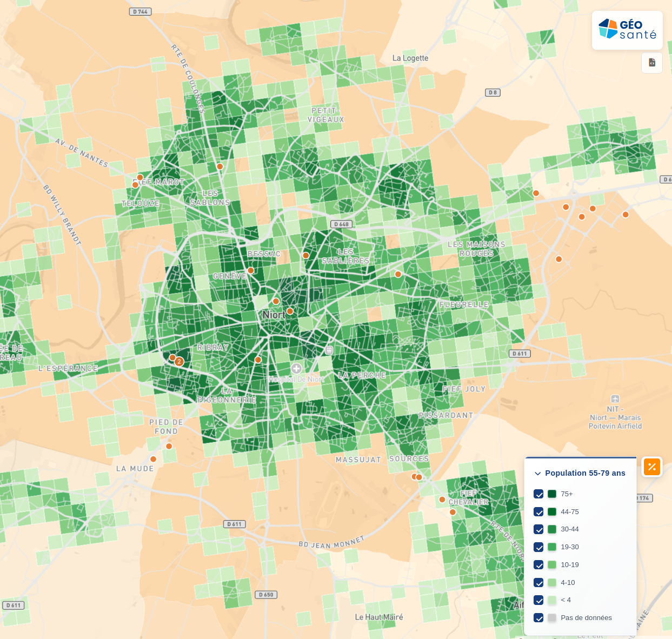The width and height of the screenshot is (672, 639).
Task: Collapse the Population 55-79 ans panel
Action: click(537, 473)
